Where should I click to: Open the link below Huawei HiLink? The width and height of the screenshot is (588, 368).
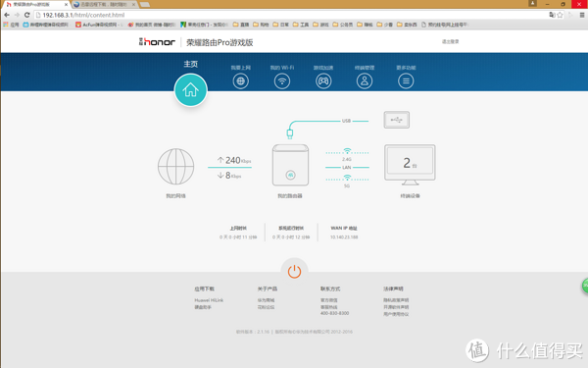click(203, 307)
